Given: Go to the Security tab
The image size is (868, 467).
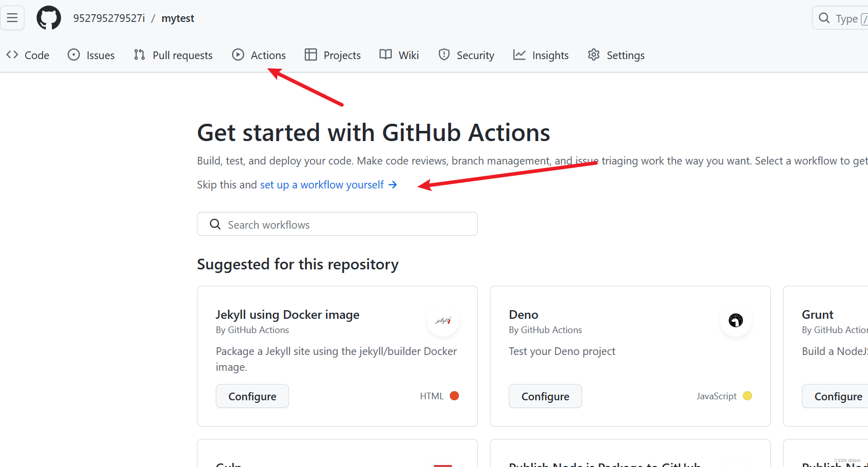Looking at the screenshot, I should [x=466, y=55].
